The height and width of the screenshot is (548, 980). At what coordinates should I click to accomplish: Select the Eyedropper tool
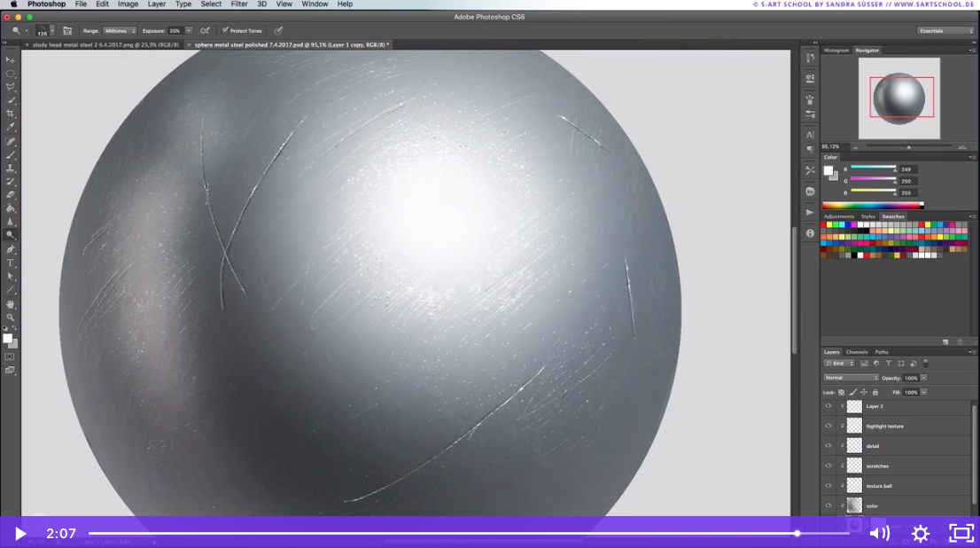click(x=11, y=127)
